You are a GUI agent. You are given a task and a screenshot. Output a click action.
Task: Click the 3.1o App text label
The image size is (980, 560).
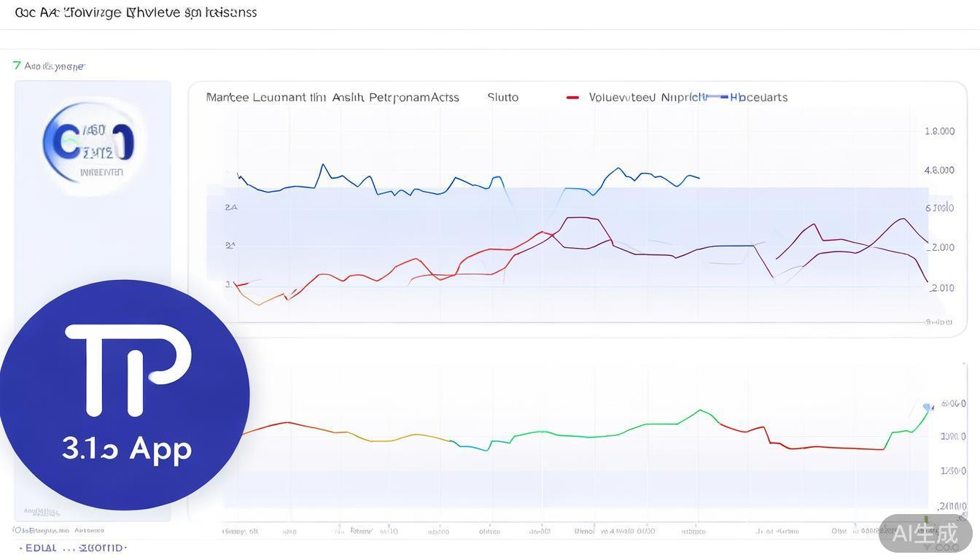coord(127,448)
